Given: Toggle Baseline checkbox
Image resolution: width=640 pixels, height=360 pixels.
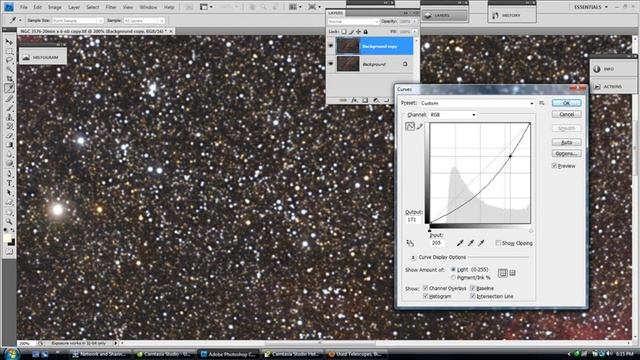Looking at the screenshot, I should pos(473,288).
